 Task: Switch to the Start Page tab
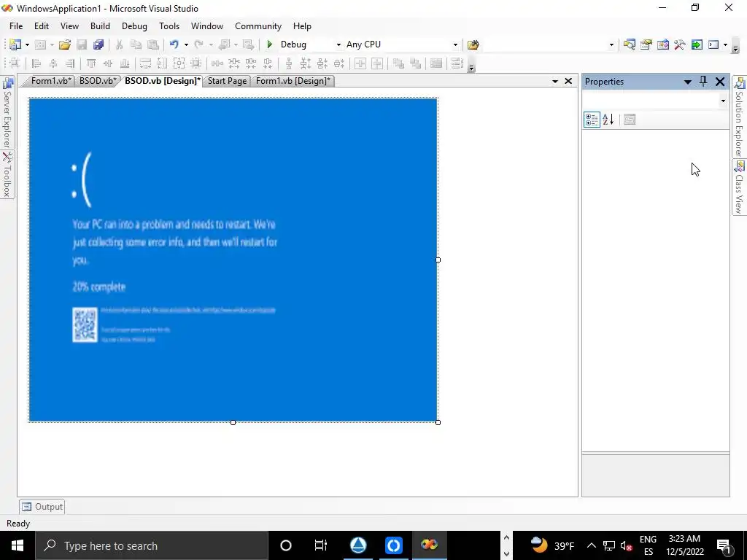pyautogui.click(x=227, y=81)
